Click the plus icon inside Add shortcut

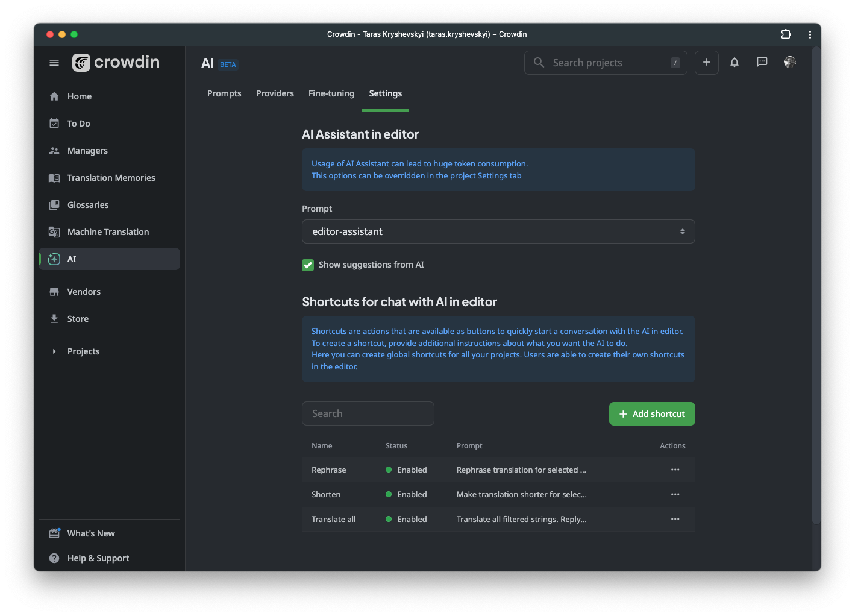tap(623, 414)
